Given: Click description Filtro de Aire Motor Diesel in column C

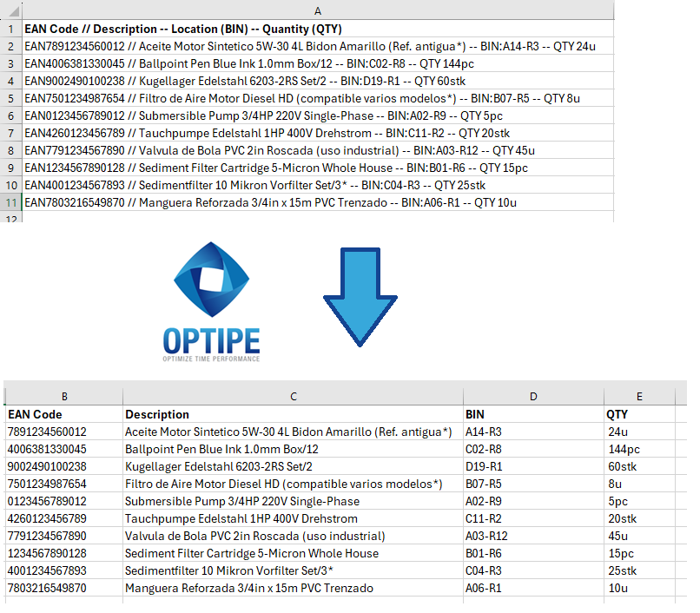Looking at the screenshot, I should (294, 484).
